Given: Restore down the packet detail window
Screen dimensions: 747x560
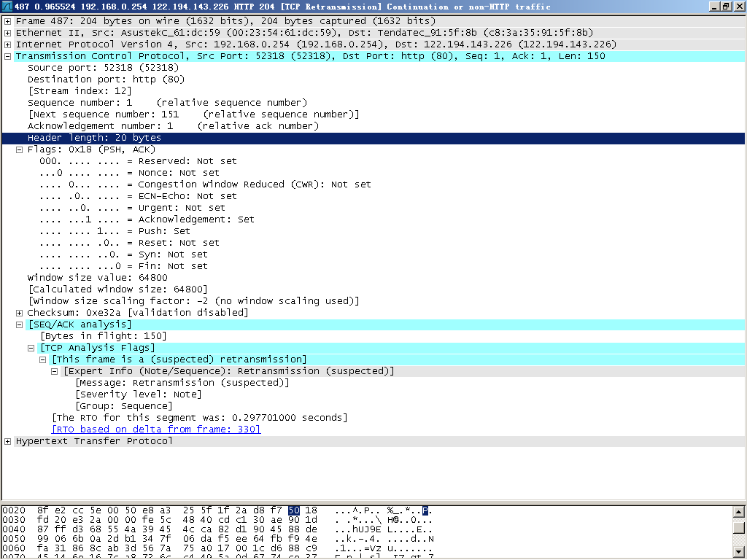Looking at the screenshot, I should coord(726,7).
